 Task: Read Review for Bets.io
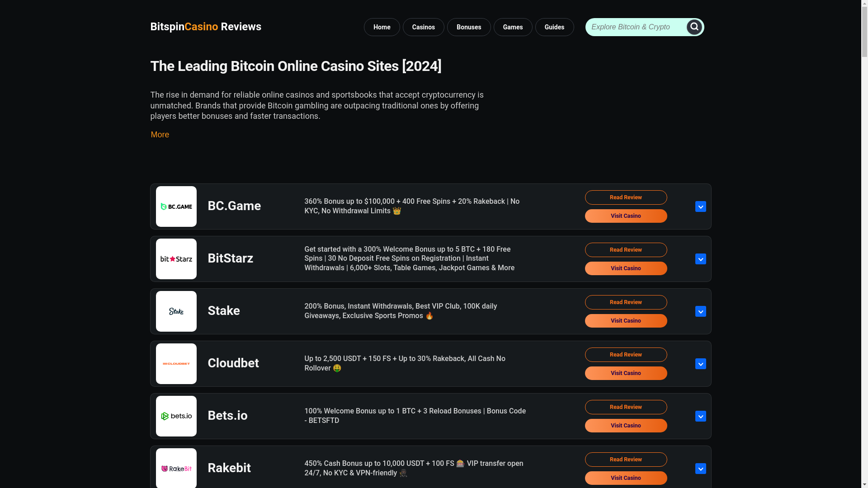tap(626, 407)
